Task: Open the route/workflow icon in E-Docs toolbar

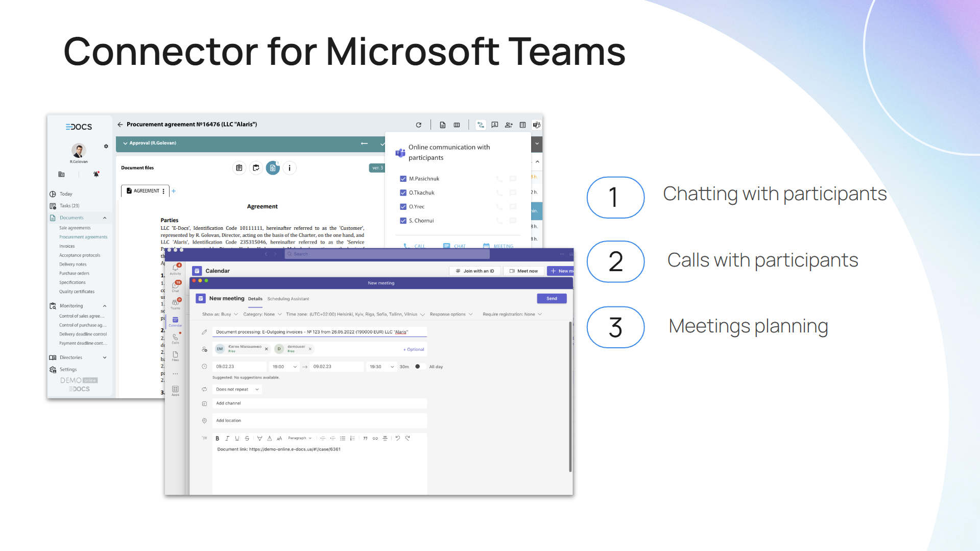Action: [x=481, y=125]
